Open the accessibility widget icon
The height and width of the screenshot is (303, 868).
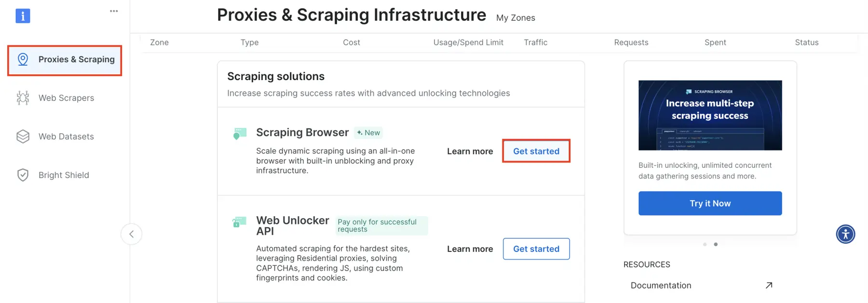845,234
